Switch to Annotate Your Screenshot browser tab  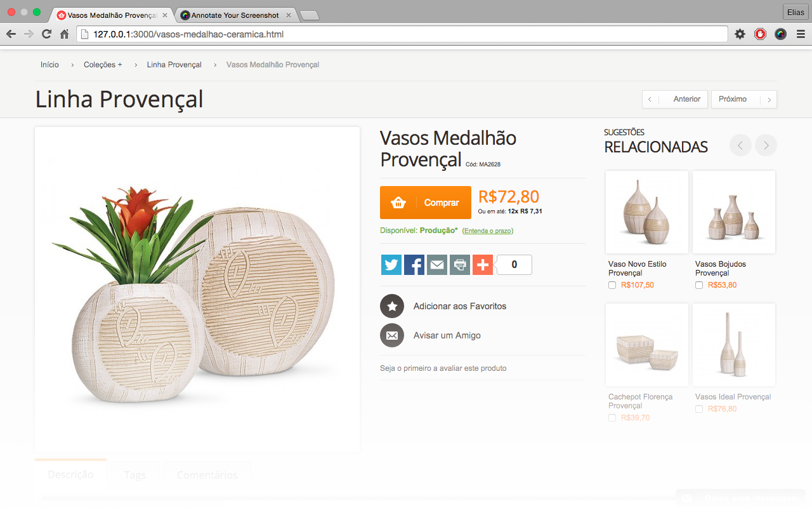point(235,15)
